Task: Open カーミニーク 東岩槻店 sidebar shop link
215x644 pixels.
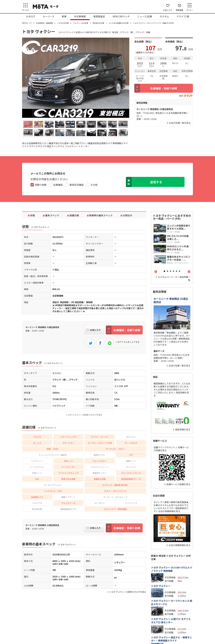Action: click(x=171, y=300)
